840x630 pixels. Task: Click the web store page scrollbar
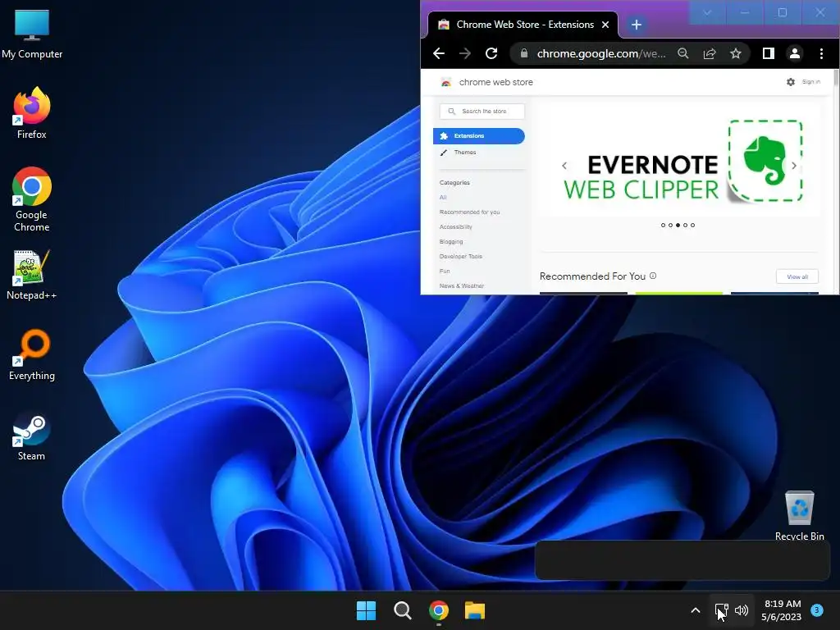pos(836,80)
